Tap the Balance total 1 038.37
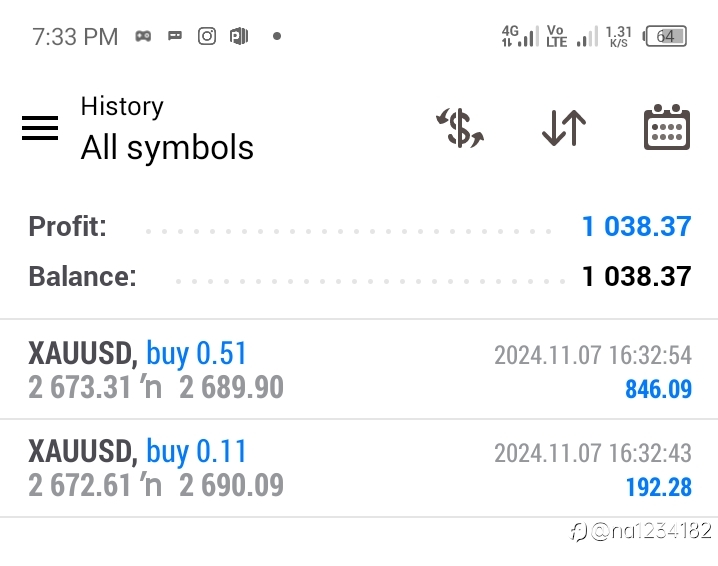718x566 pixels. [636, 276]
